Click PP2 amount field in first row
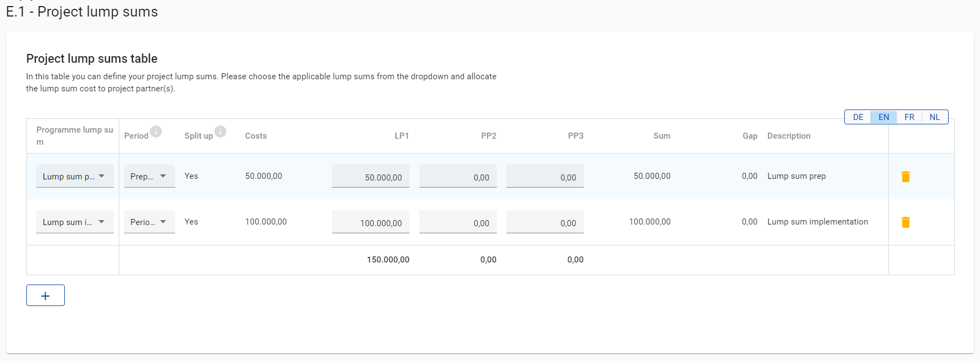This screenshot has height=361, width=980. pos(457,177)
